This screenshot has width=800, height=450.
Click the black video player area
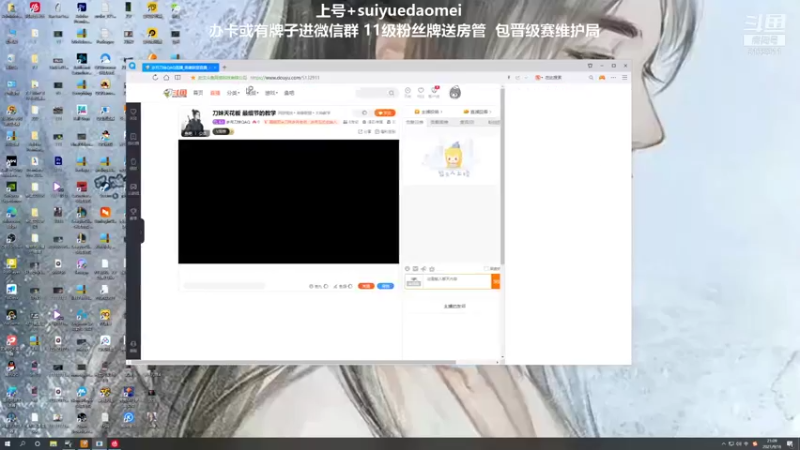tap(288, 202)
